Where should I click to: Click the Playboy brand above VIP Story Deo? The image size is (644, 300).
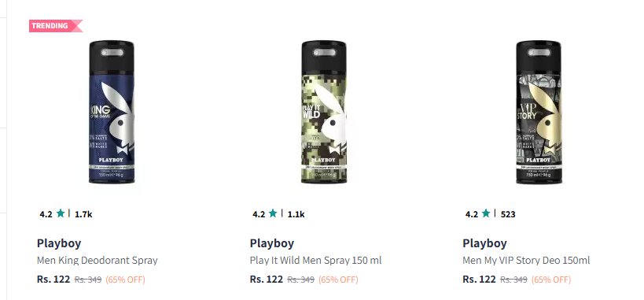coord(484,243)
